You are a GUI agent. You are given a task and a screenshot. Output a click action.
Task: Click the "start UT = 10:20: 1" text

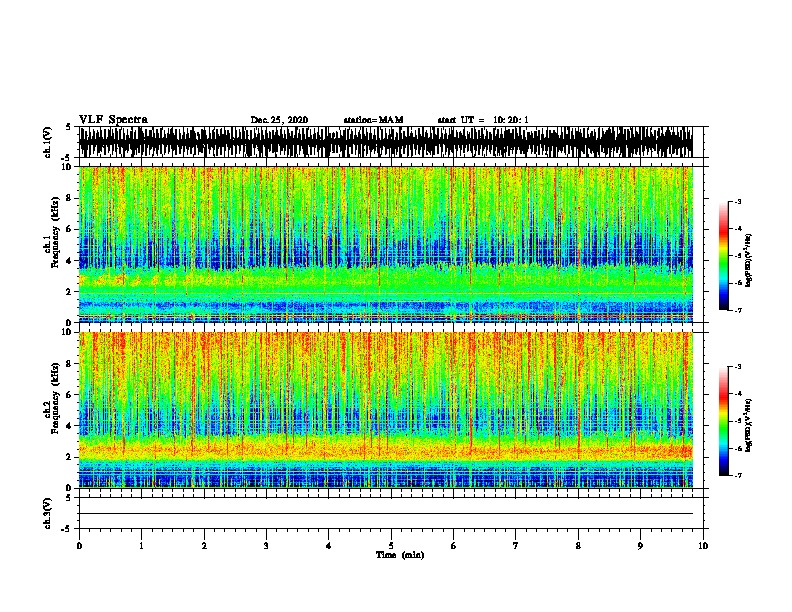[x=483, y=120]
